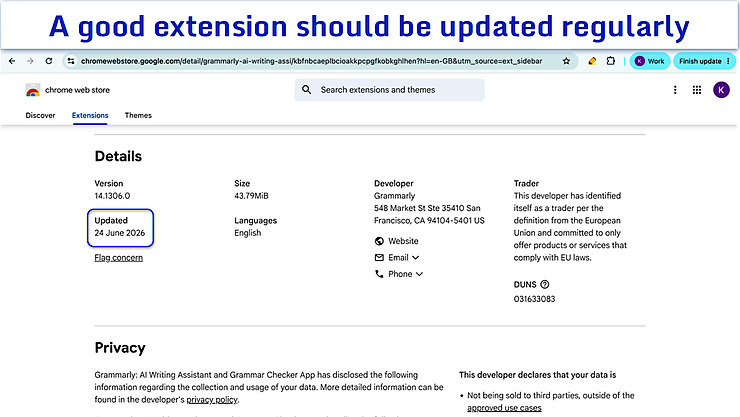The image size is (740, 417).
Task: Click the Finish update button
Action: coord(700,61)
